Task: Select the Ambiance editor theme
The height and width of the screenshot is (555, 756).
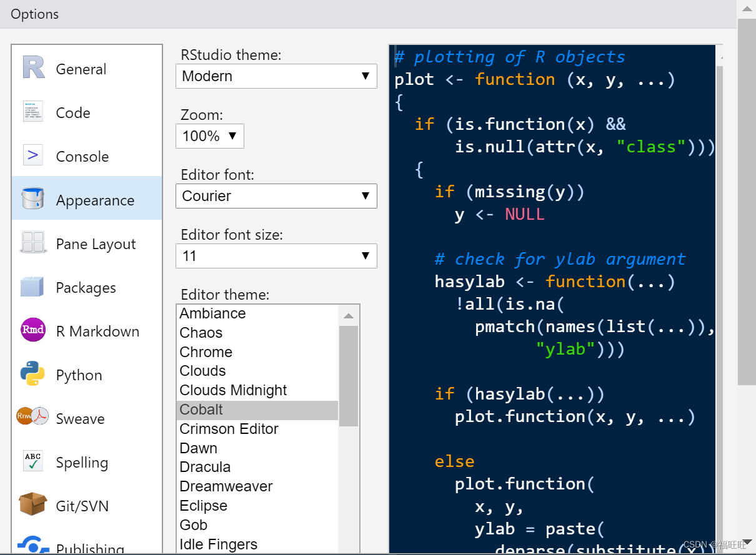Action: click(257, 313)
